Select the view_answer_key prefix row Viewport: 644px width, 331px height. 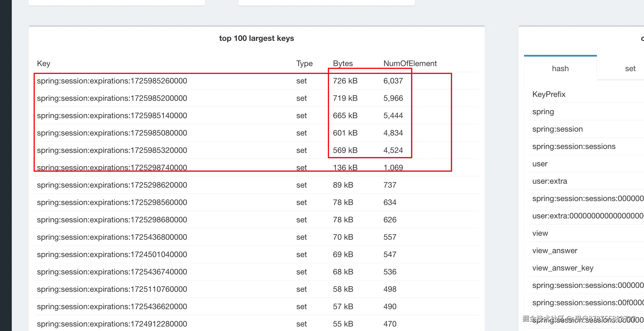tap(563, 268)
